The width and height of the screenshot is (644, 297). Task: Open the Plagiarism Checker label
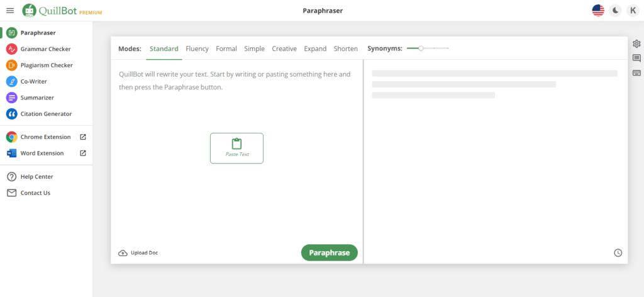[47, 65]
